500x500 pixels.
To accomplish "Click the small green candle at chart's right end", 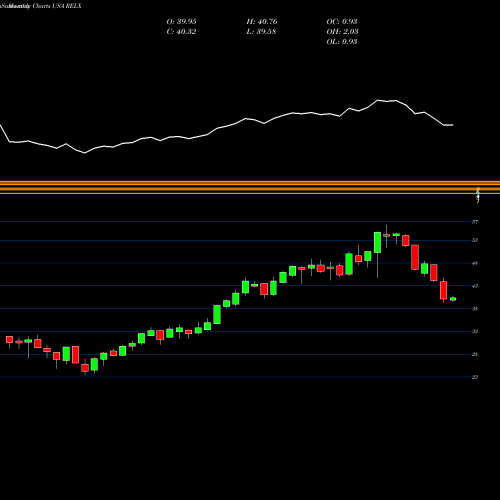I will tap(453, 299).
